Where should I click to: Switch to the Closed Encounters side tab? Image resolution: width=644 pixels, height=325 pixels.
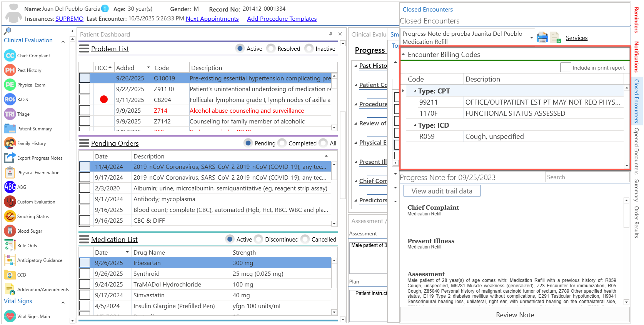pos(636,101)
